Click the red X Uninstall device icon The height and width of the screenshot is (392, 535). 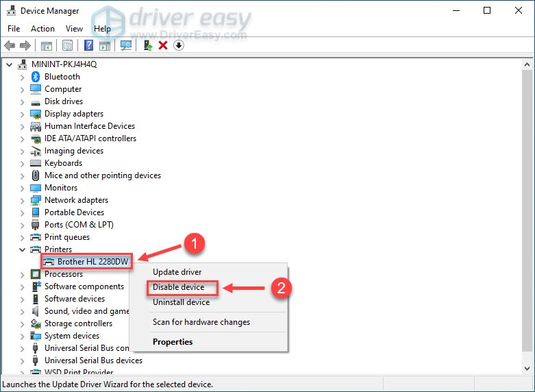tap(163, 46)
